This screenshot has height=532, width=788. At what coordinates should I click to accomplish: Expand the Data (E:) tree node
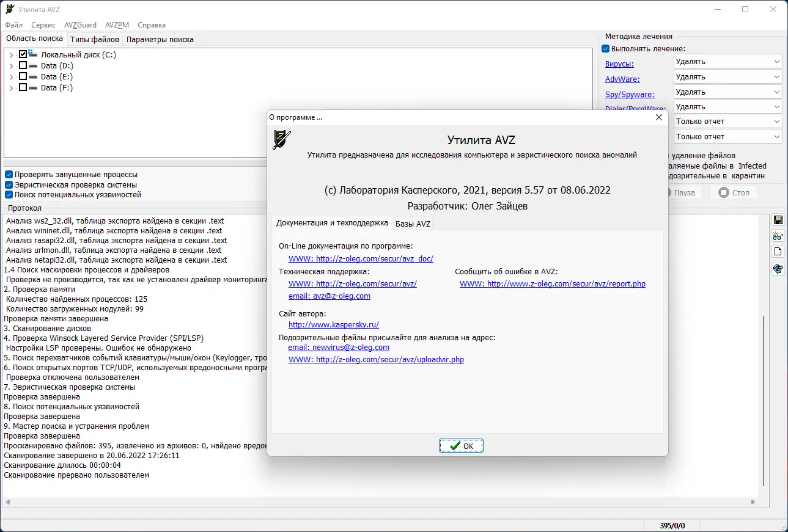click(11, 77)
